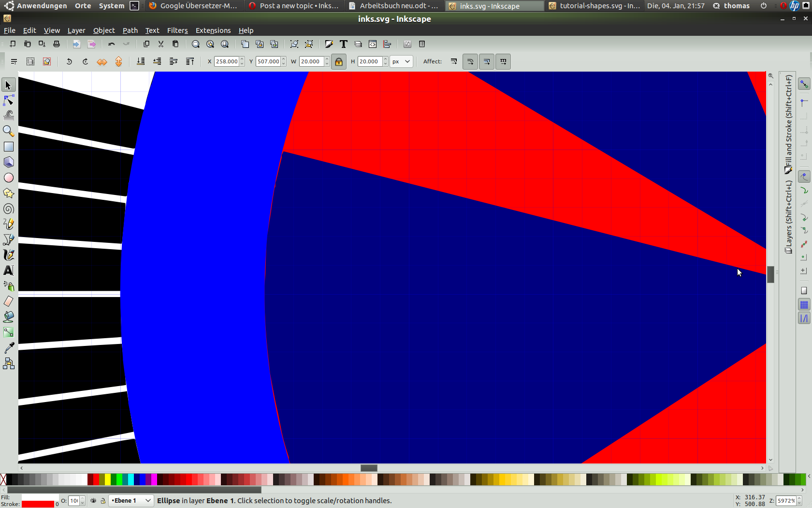Image resolution: width=812 pixels, height=508 pixels.
Task: Select the Zoom tool in toolbox
Action: pos(9,131)
